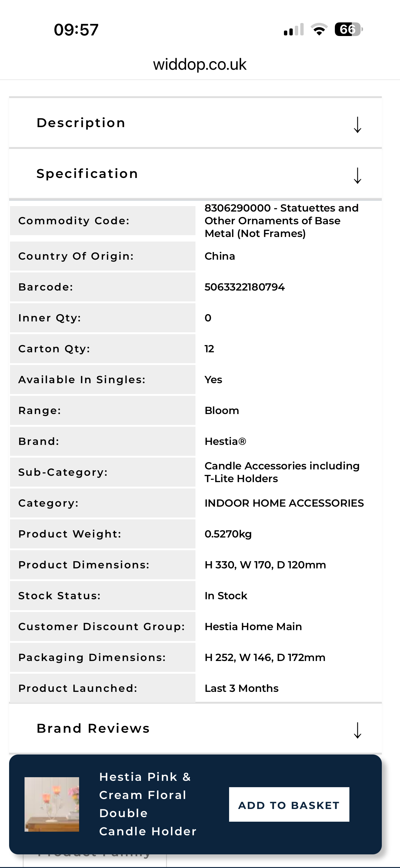Expand the Brand Reviews arrow
400x868 pixels.
(358, 730)
